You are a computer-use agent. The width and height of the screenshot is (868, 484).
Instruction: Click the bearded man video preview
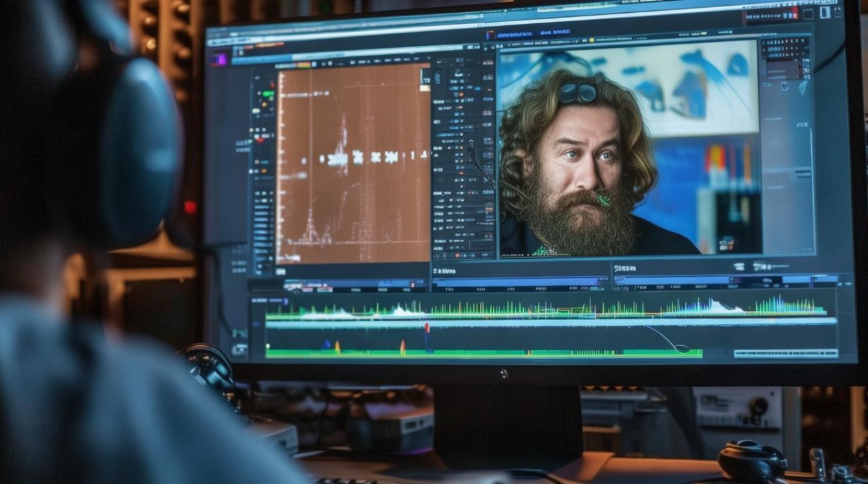pyautogui.click(x=630, y=148)
